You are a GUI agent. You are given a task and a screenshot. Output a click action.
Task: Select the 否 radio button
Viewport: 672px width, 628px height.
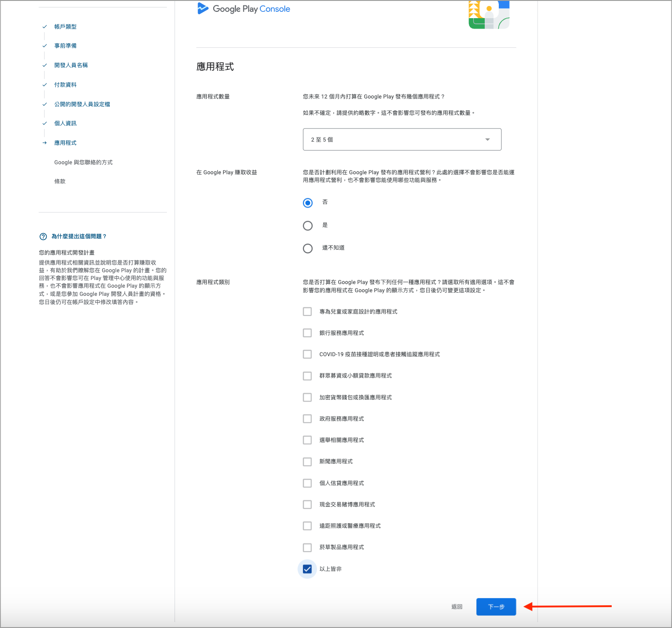307,203
